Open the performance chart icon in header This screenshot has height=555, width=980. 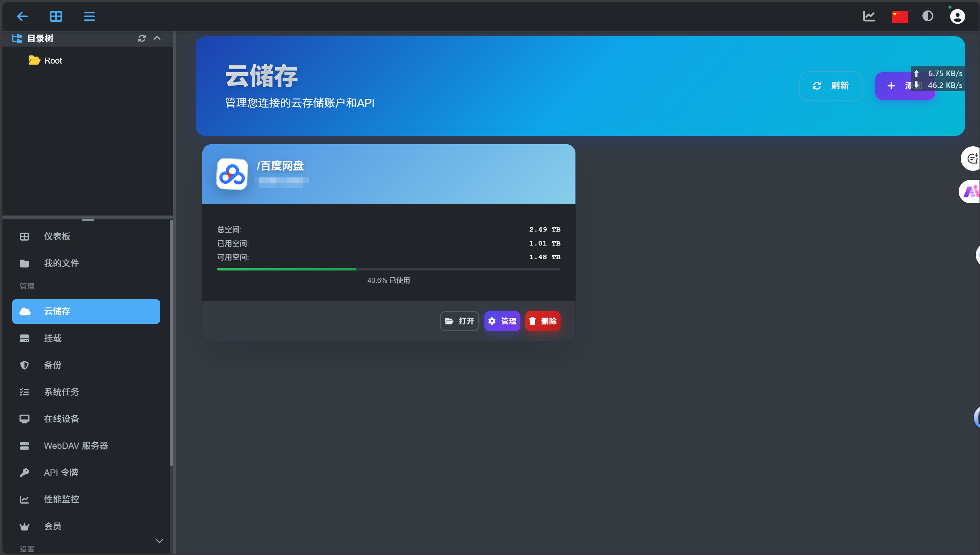pyautogui.click(x=869, y=16)
